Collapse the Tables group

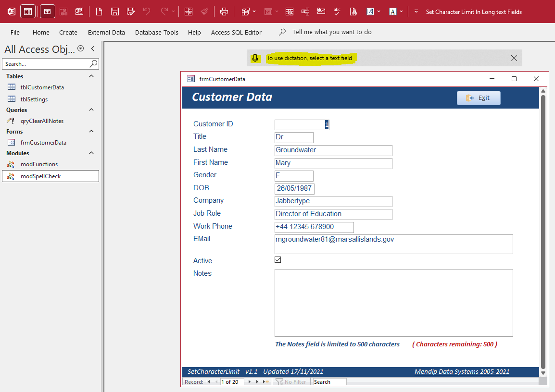(91, 76)
